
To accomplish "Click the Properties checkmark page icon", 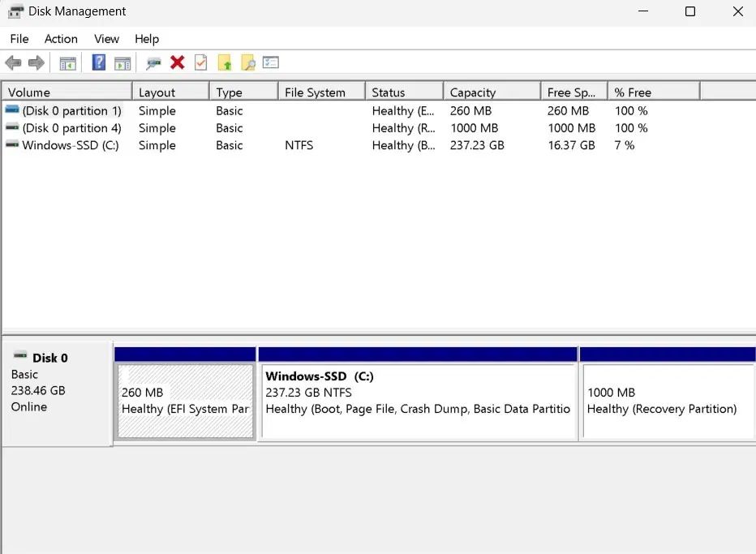I will [200, 62].
